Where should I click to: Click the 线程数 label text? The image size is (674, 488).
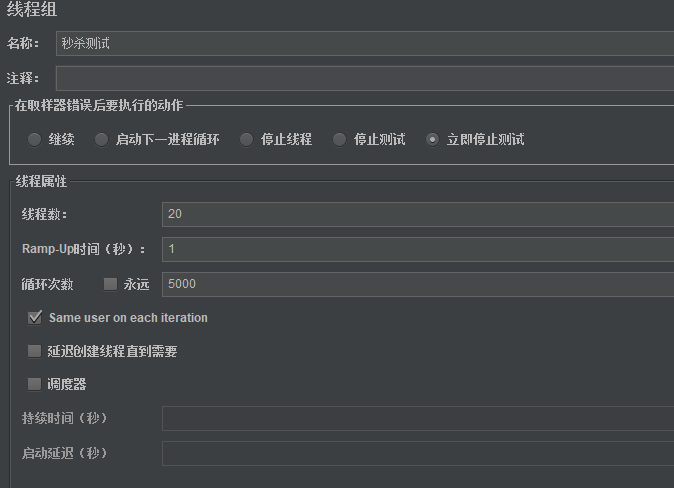coord(44,214)
